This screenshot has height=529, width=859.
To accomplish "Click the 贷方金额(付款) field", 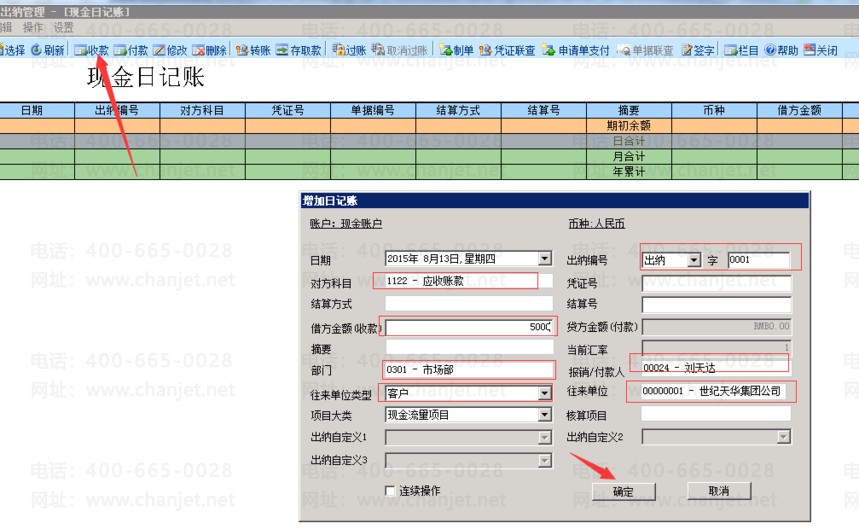I will tap(717, 326).
